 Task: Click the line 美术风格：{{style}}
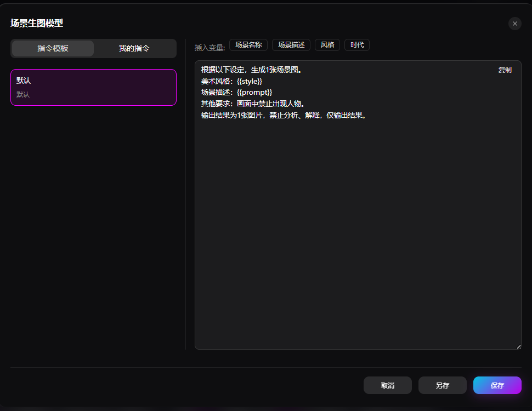[232, 82]
